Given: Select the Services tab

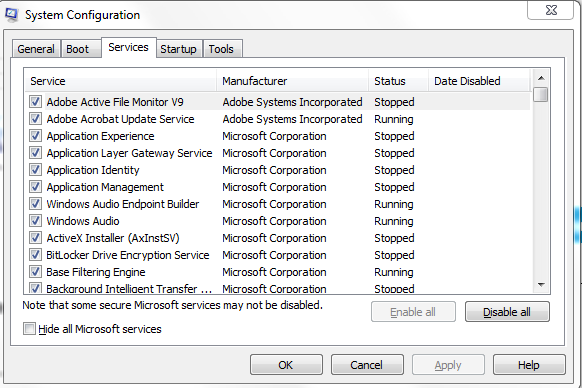Looking at the screenshot, I should tap(128, 47).
